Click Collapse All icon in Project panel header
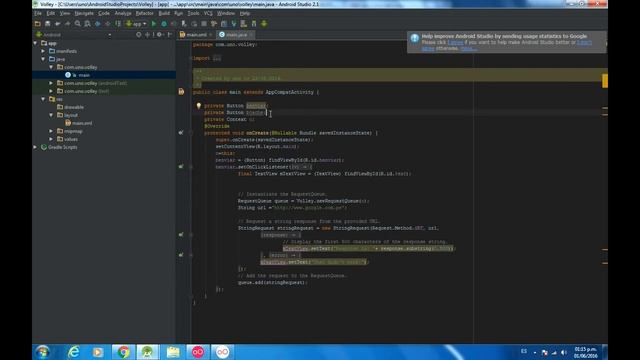Viewport: 640px width, 360px height. pos(147,35)
